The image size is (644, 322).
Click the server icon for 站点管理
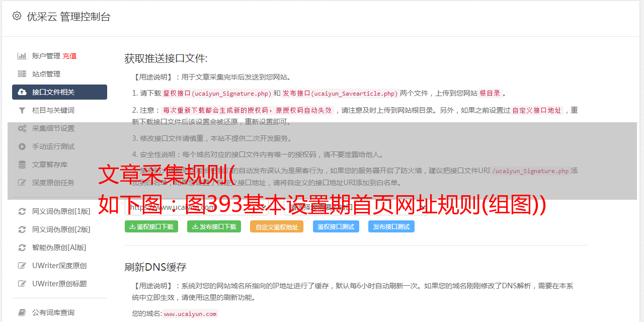click(22, 74)
